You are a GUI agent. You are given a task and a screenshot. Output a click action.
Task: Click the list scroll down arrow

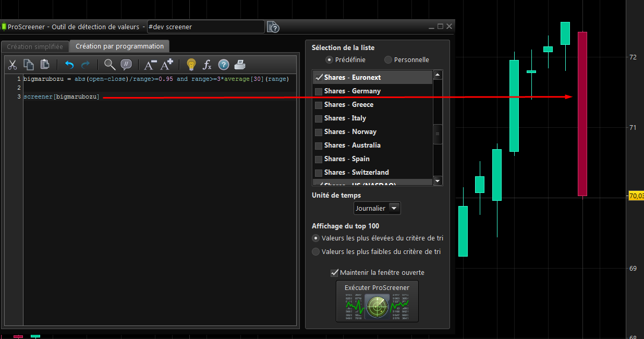click(x=438, y=181)
